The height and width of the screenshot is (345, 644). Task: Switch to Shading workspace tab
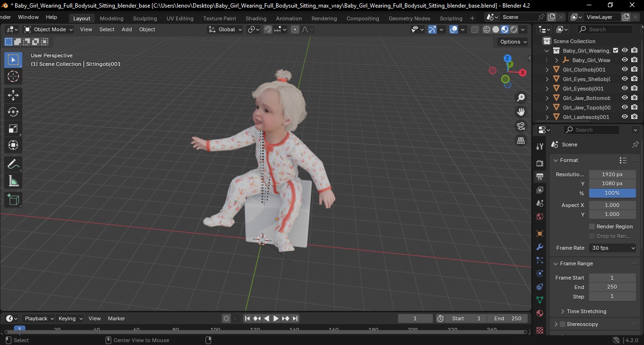pyautogui.click(x=256, y=18)
